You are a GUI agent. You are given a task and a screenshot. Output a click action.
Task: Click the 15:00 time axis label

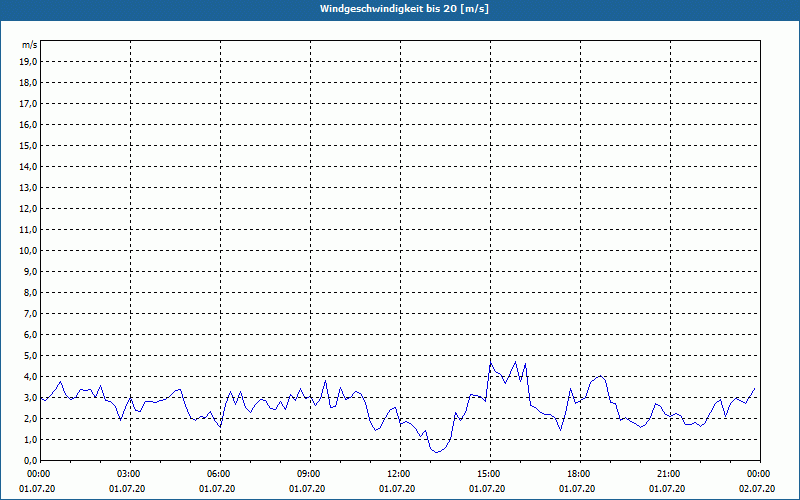[x=490, y=474]
